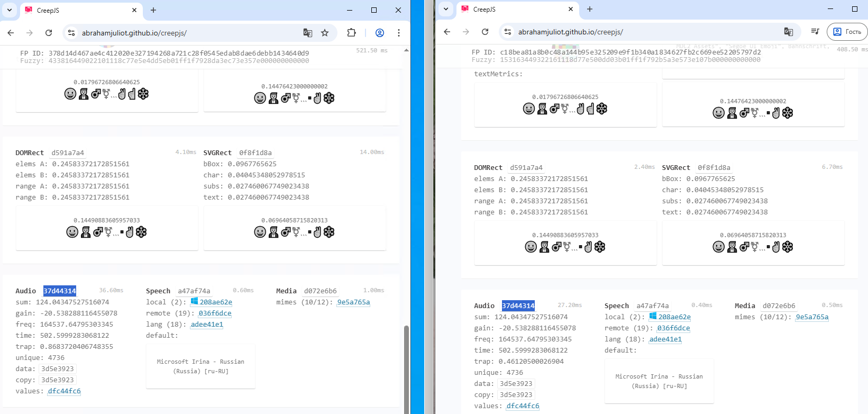Viewport: 868px width, 414px height.
Task: View site information icon in left address bar
Action: 71,33
